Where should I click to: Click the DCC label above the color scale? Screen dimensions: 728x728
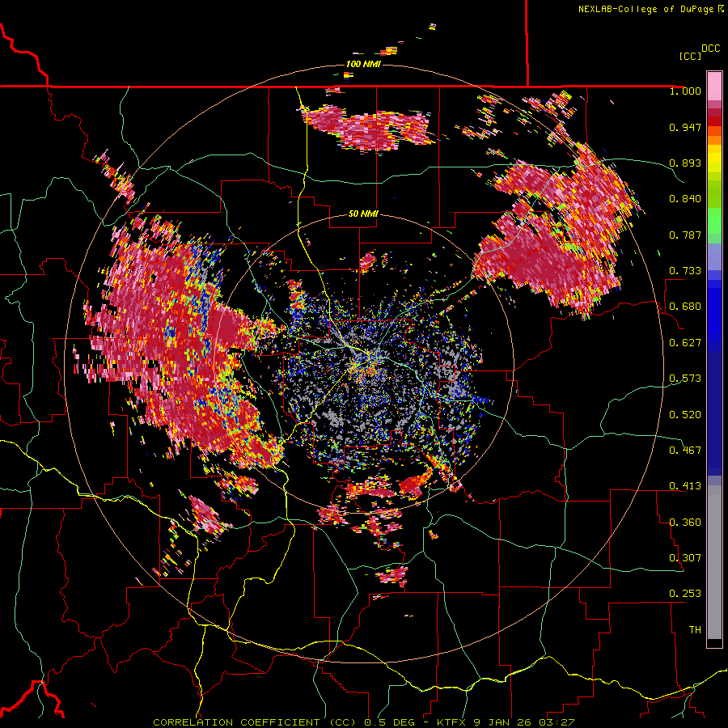[x=710, y=49]
